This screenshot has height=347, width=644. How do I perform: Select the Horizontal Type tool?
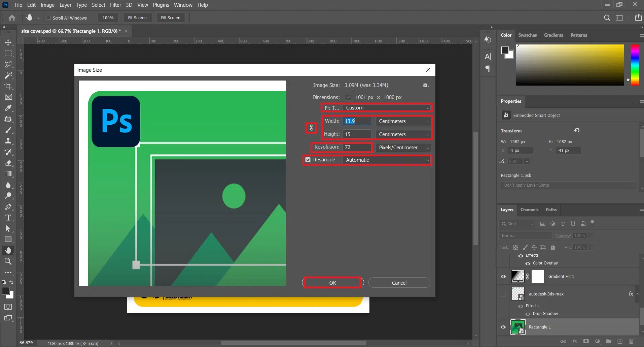click(x=8, y=218)
